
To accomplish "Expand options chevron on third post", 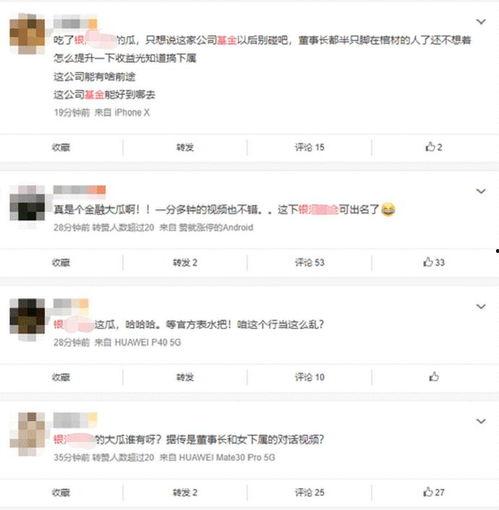I will (481, 307).
